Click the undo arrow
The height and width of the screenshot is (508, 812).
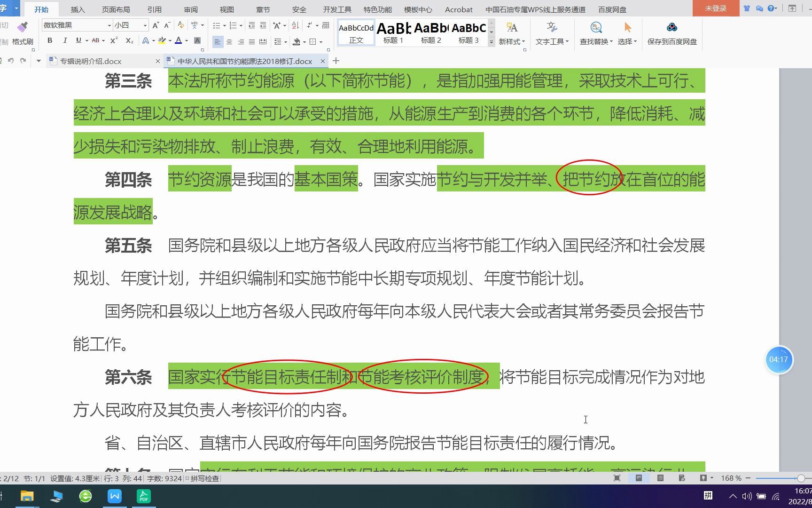click(11, 61)
